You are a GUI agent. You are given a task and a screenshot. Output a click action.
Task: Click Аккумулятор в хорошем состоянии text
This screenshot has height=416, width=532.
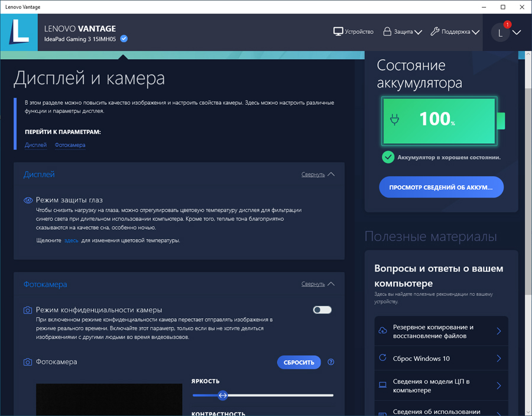(449, 157)
